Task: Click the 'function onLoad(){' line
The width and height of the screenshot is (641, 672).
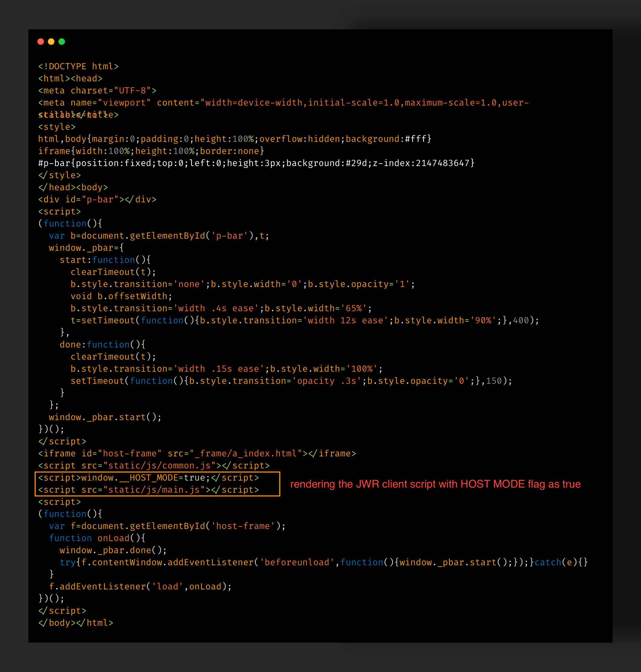Action: [97, 538]
